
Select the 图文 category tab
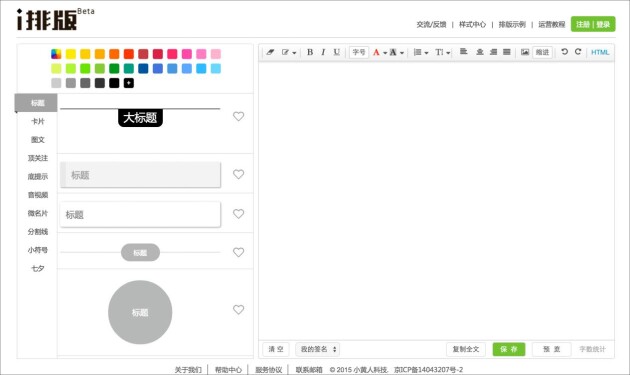tap(37, 140)
